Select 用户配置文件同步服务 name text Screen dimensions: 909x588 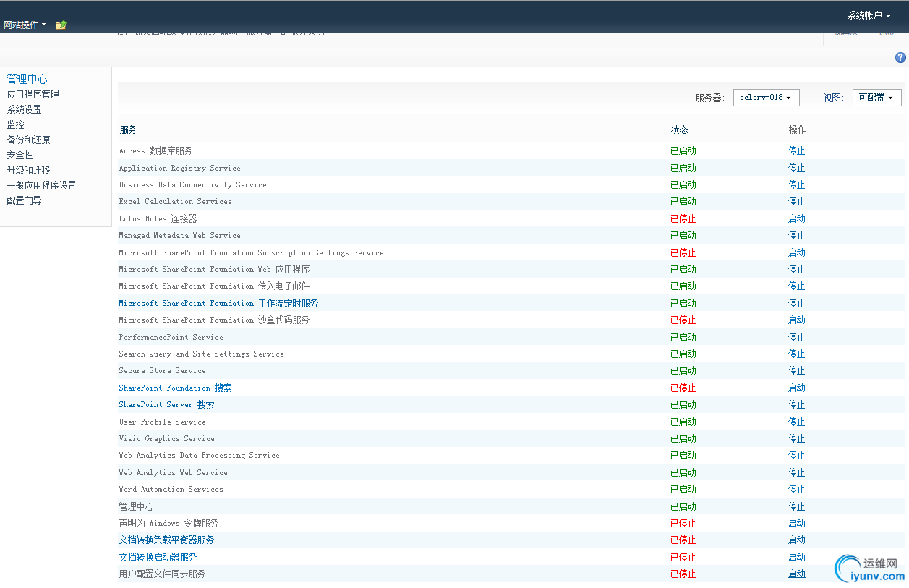(162, 574)
